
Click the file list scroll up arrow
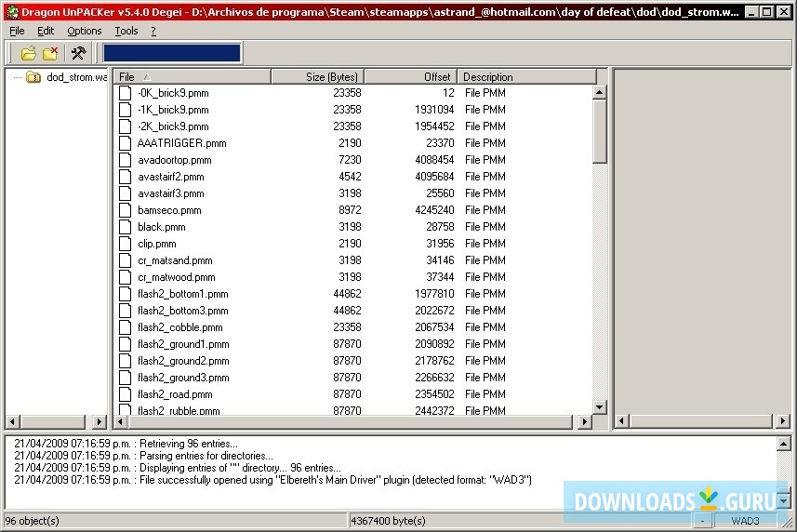600,92
